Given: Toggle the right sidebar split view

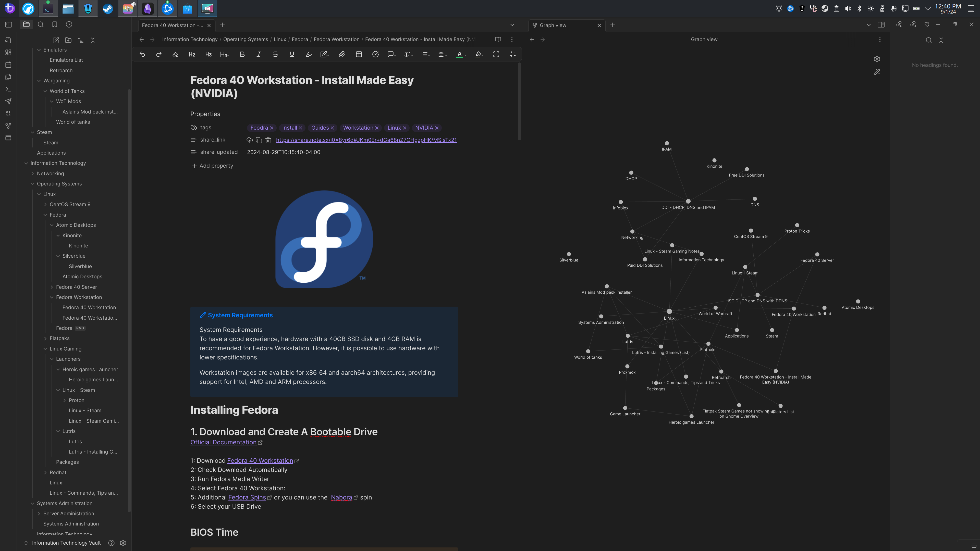Looking at the screenshot, I should click(881, 24).
